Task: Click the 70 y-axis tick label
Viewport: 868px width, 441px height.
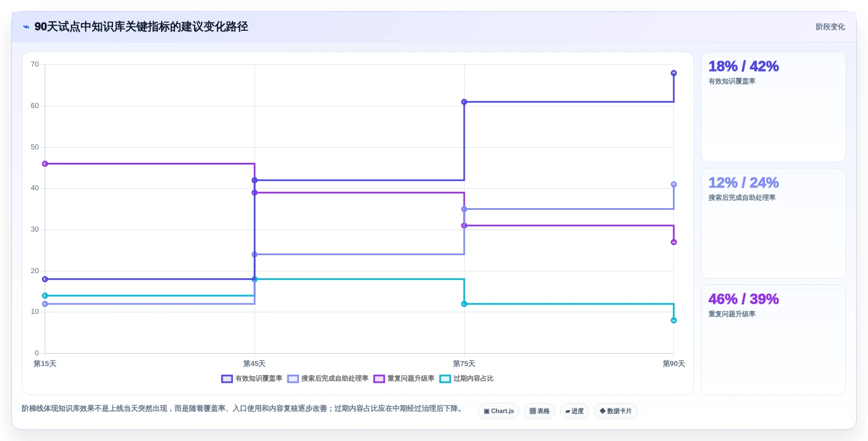Action: tap(35, 64)
